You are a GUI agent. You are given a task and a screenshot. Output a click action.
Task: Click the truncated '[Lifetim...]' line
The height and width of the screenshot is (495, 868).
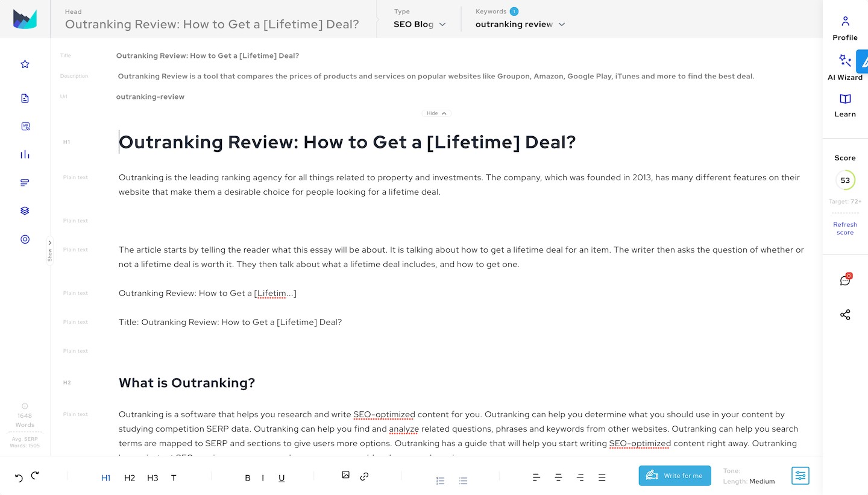(x=207, y=293)
